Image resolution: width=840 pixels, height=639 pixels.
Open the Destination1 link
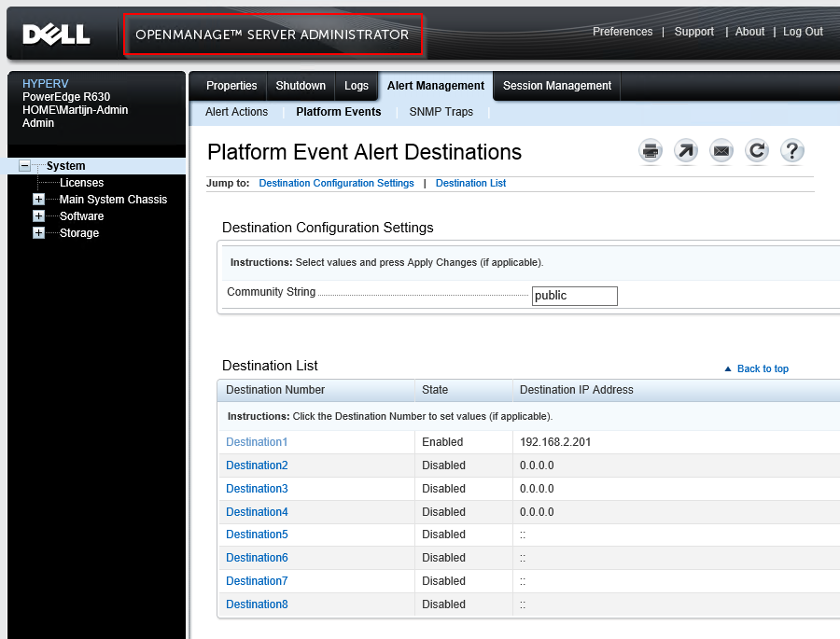(x=257, y=442)
